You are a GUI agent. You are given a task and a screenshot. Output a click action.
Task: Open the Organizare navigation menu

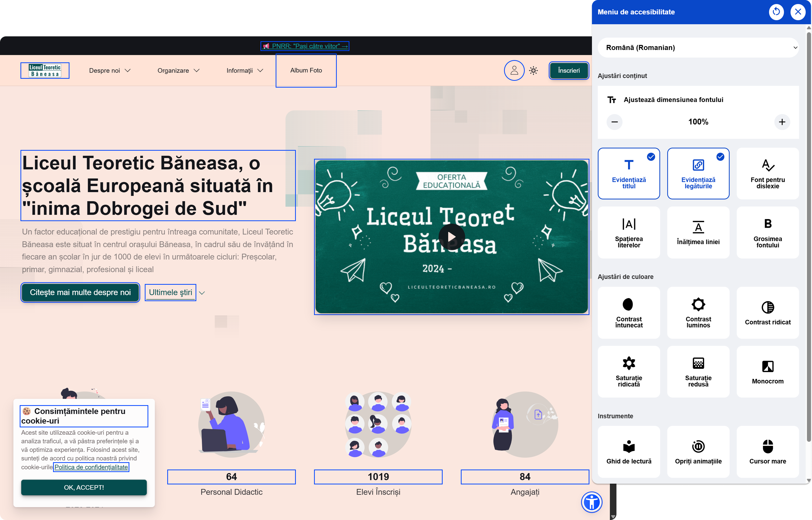point(178,71)
